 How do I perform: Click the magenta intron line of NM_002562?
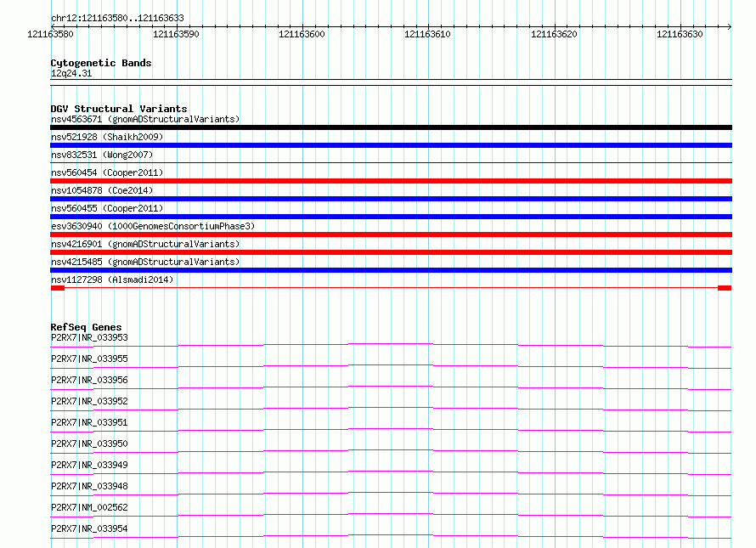click(391, 514)
